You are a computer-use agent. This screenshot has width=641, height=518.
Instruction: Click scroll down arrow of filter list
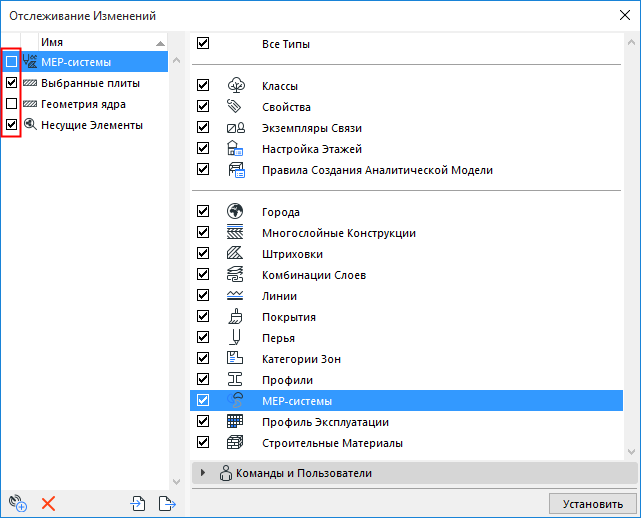(x=177, y=482)
